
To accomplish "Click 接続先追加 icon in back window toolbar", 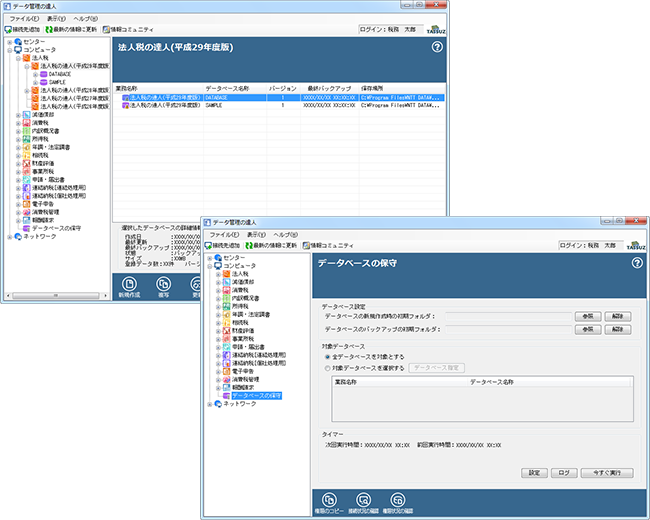I will coord(8,29).
